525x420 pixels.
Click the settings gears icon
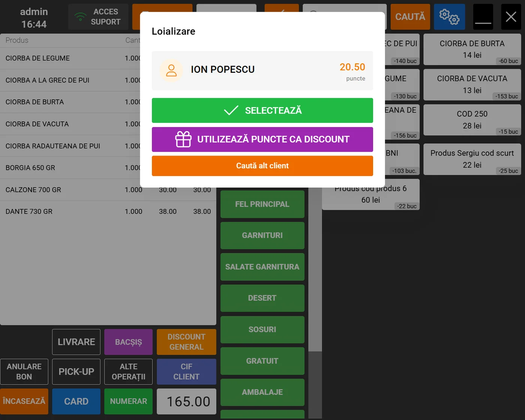coord(449,17)
